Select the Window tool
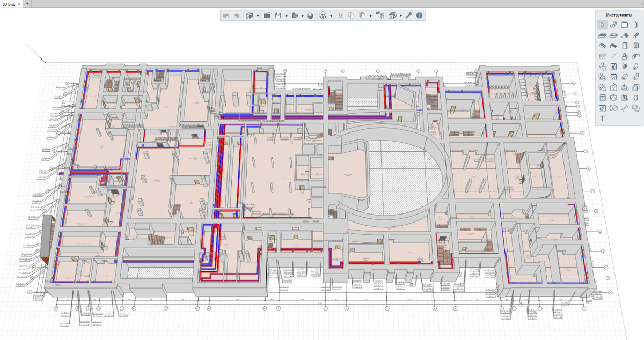Image resolution: width=644 pixels, height=340 pixels. (x=636, y=45)
